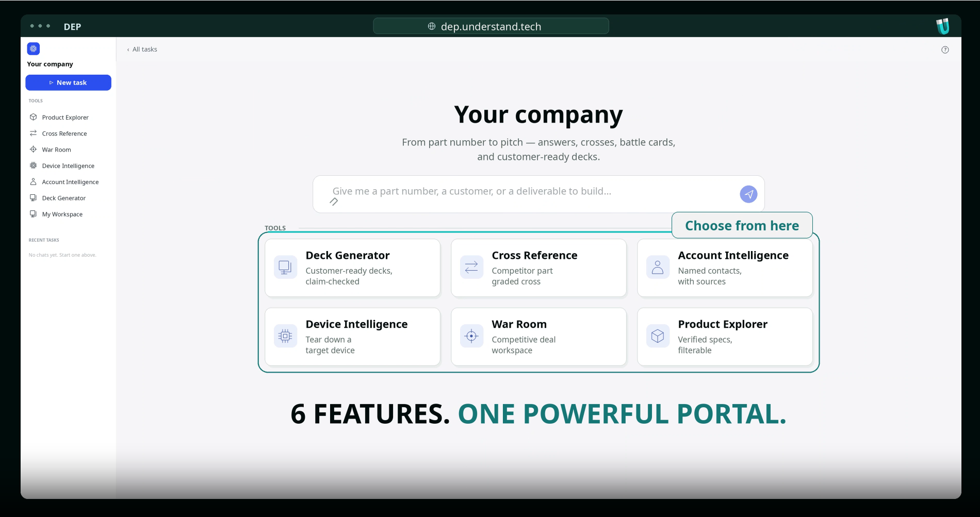Screen dimensions: 980x517
Task: Open the Cross Reference card title
Action: [x=534, y=255]
